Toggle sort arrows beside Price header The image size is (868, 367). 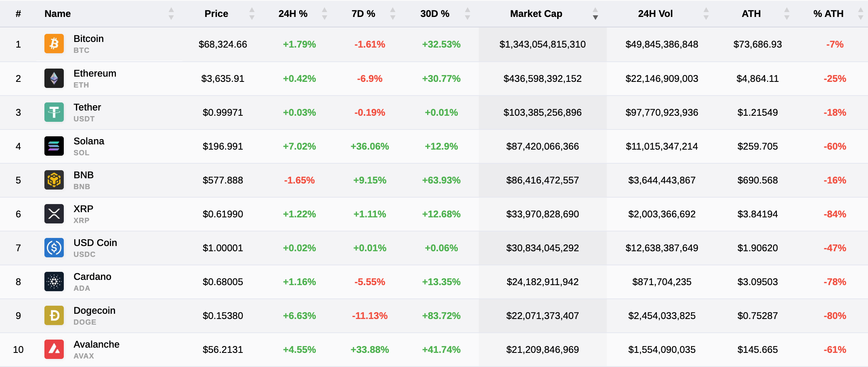click(252, 14)
